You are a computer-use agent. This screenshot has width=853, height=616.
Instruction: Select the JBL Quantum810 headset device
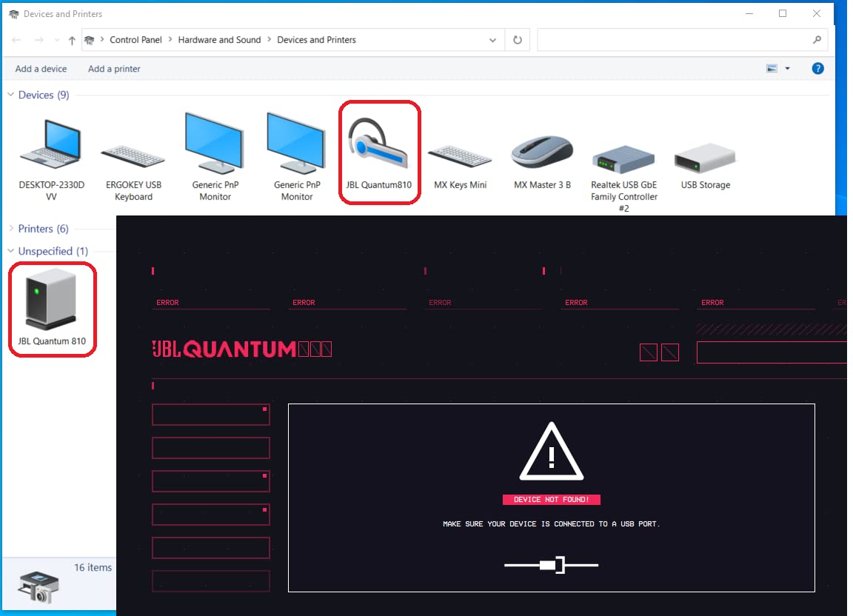tap(378, 153)
